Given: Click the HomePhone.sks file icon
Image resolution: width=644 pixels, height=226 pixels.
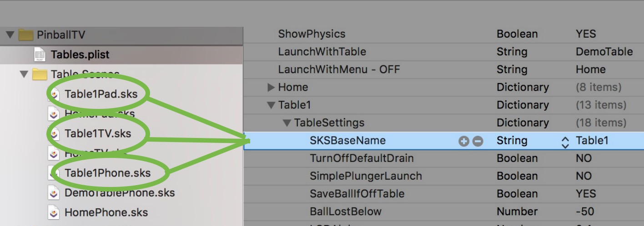Looking at the screenshot, I should [x=55, y=212].
